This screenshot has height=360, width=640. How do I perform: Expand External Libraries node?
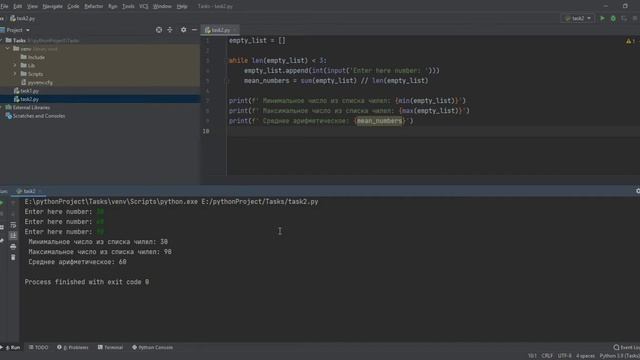pyautogui.click(x=2, y=107)
